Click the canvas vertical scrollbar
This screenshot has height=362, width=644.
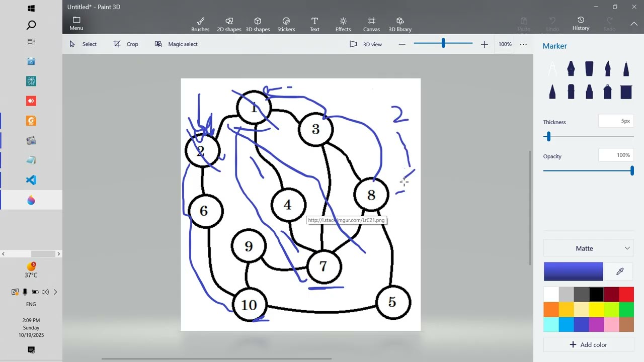click(530, 207)
